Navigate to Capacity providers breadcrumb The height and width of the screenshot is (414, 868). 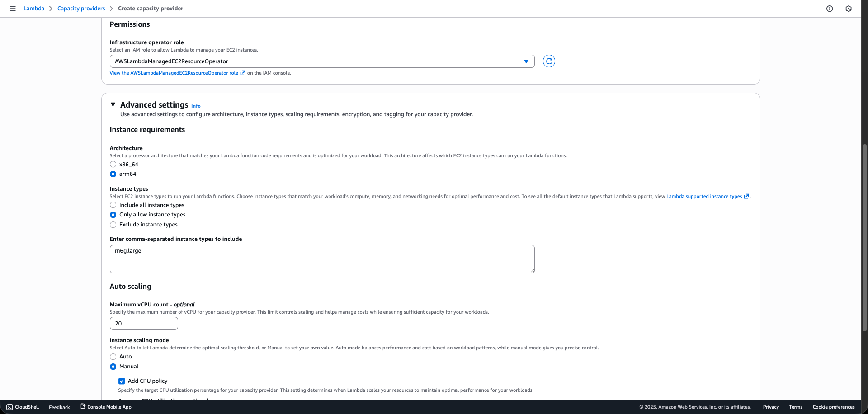pyautogui.click(x=81, y=8)
